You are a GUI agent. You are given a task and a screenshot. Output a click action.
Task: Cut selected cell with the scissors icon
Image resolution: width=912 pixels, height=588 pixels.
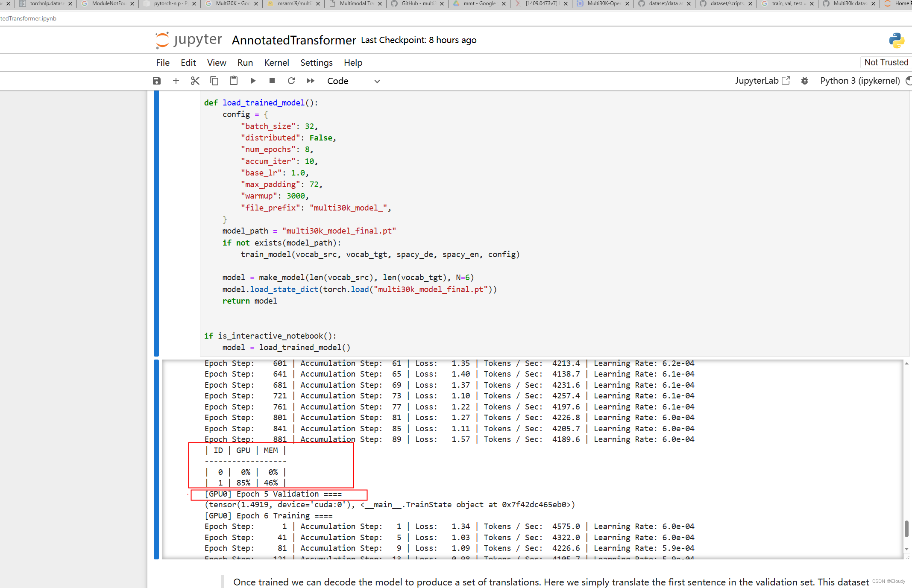point(195,81)
